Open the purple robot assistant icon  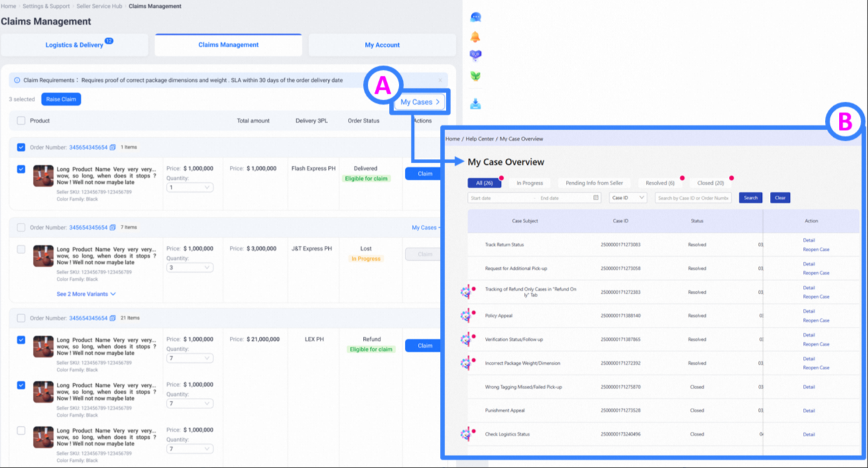click(x=475, y=56)
